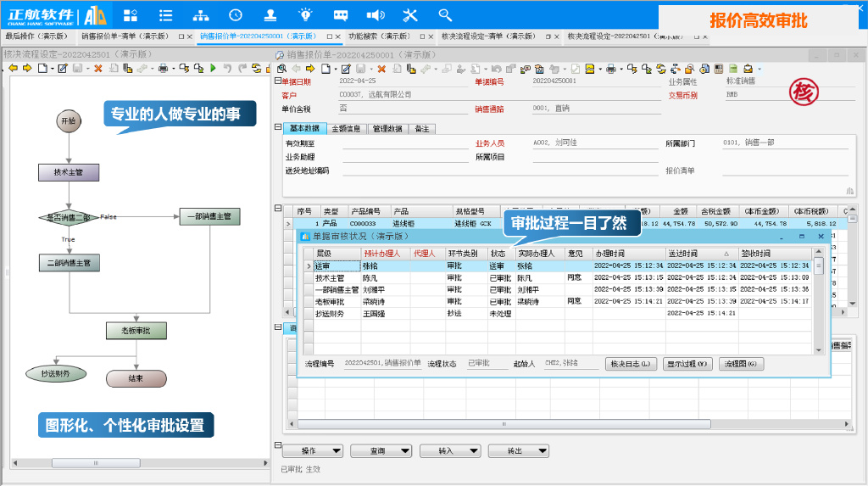868x486 pixels.
Task: Click the light bulb tips icon
Action: [x=305, y=15]
